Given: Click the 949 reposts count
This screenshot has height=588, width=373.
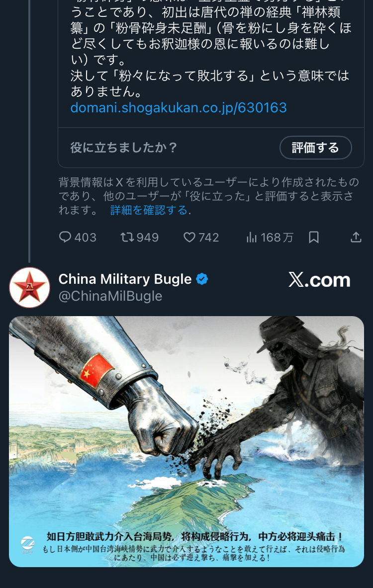Looking at the screenshot, I should (x=148, y=238).
